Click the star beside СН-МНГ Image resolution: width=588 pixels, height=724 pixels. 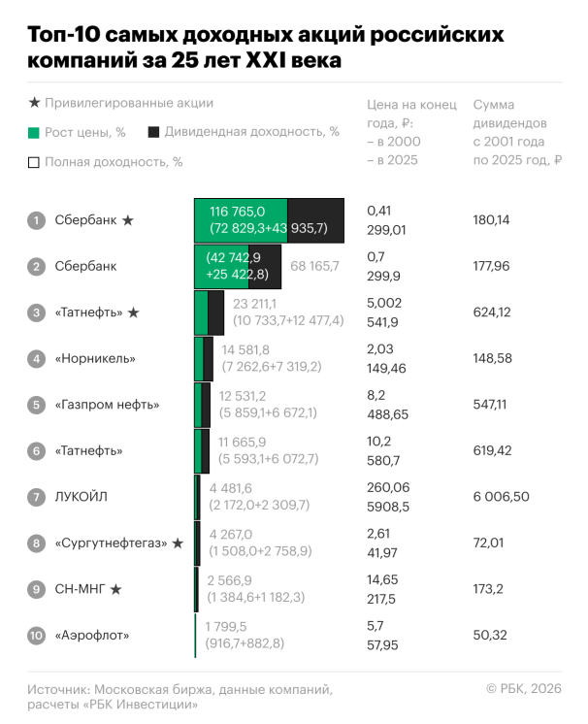[116, 589]
